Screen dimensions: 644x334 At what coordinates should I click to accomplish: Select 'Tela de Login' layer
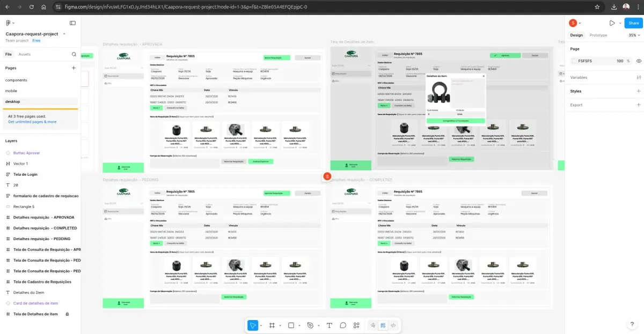click(25, 174)
